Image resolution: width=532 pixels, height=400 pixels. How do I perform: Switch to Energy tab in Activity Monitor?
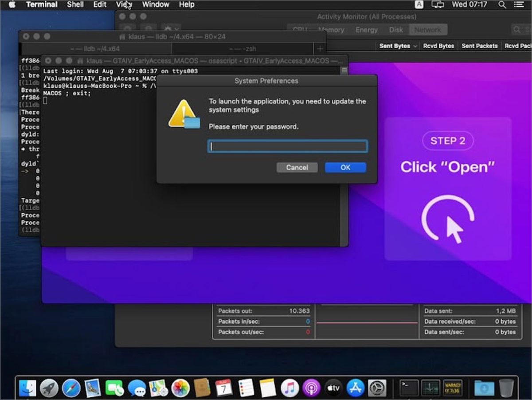tap(367, 30)
